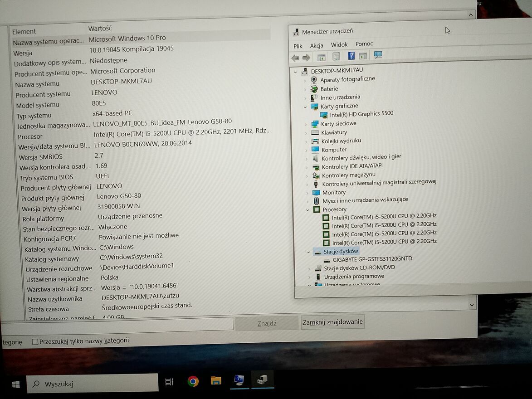Viewport: 532px width, 399px height.
Task: Open File Explorer from the taskbar
Action: coord(216,380)
